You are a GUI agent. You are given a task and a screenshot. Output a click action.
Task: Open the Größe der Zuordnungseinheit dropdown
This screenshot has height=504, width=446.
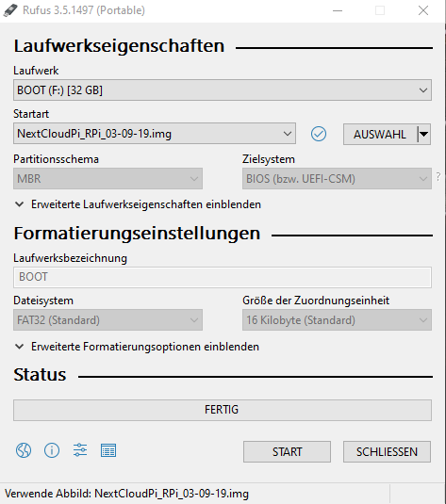pyautogui.click(x=337, y=319)
